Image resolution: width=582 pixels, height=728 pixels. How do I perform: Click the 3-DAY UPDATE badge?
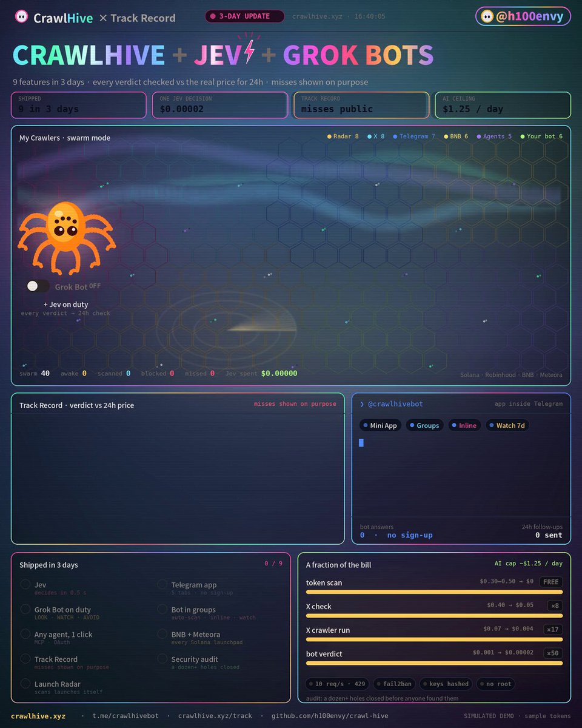click(x=245, y=16)
